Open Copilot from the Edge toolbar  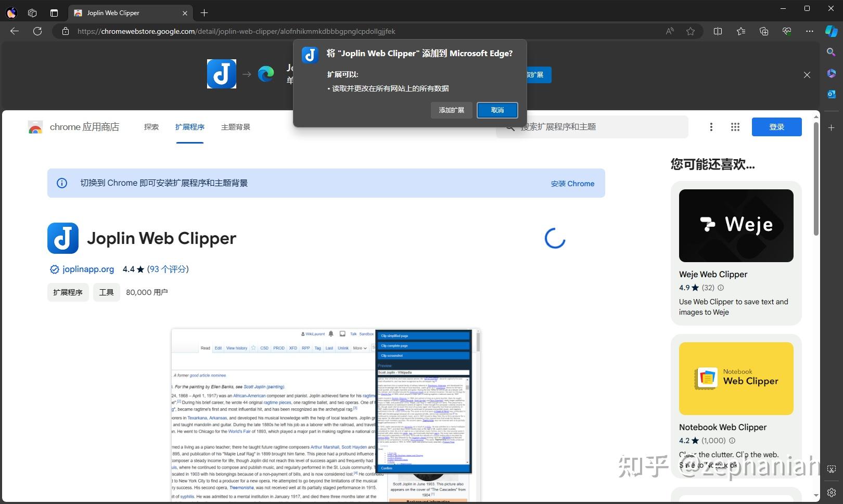pos(831,31)
